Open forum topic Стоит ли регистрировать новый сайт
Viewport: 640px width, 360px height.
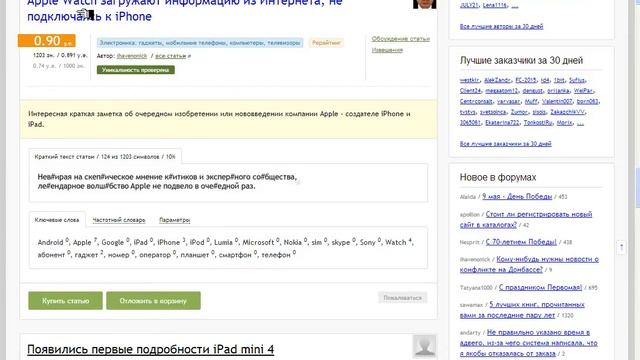click(x=526, y=219)
